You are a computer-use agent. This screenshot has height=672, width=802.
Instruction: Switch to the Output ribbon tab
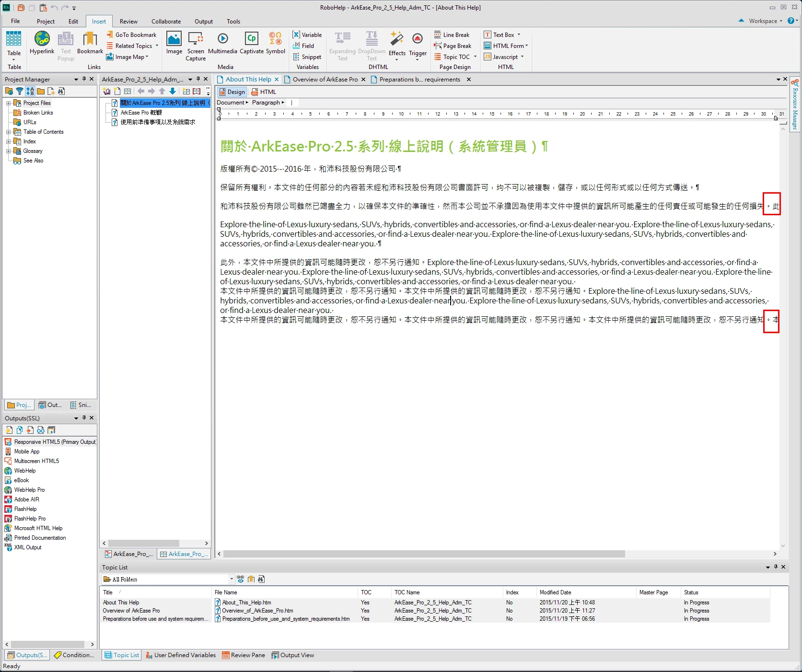coord(204,21)
